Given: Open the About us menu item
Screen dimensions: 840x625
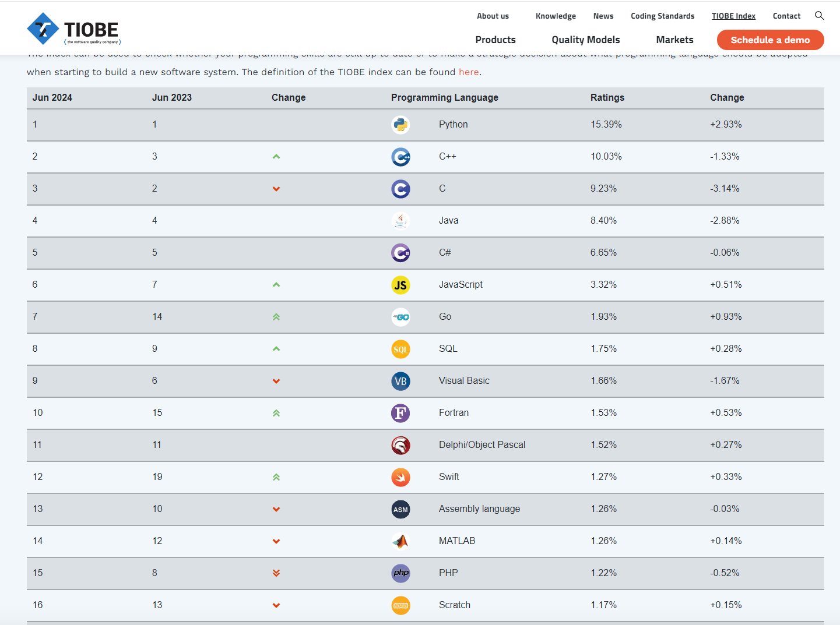Looking at the screenshot, I should 493,16.
